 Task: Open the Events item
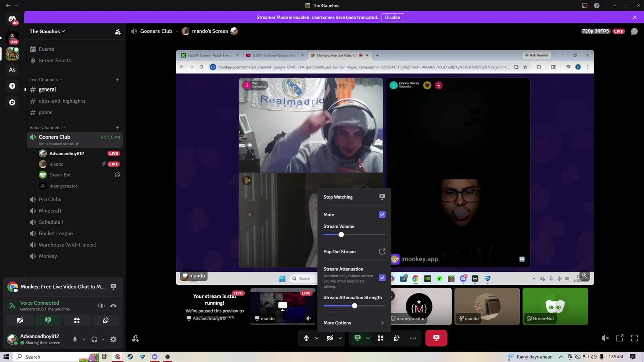[x=74, y=49]
